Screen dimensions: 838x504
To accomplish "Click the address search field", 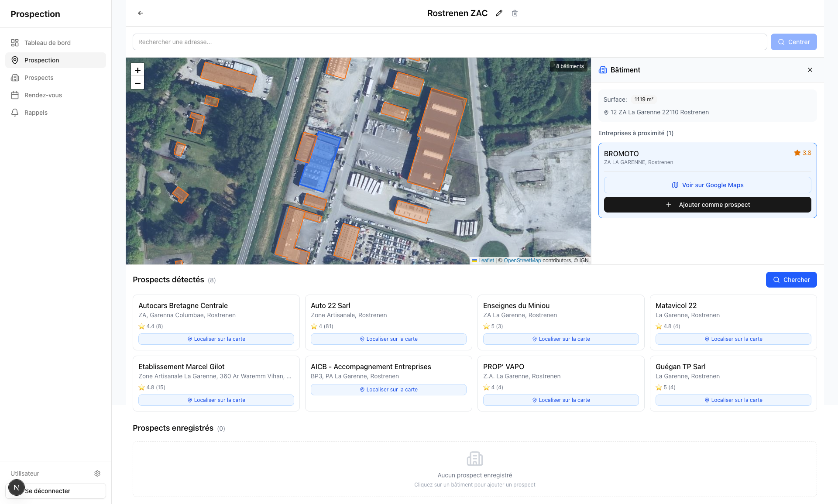I will pyautogui.click(x=450, y=42).
